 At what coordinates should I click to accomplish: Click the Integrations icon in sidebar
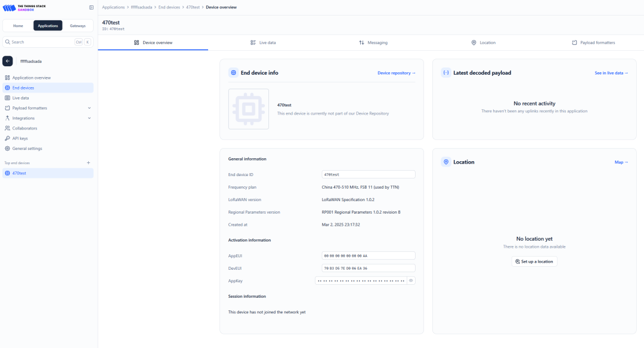pyautogui.click(x=7, y=118)
